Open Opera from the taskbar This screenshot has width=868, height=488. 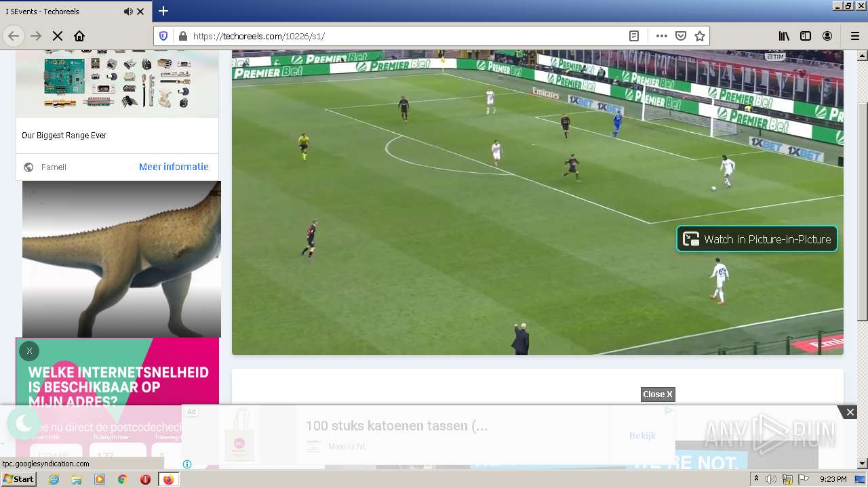click(145, 479)
